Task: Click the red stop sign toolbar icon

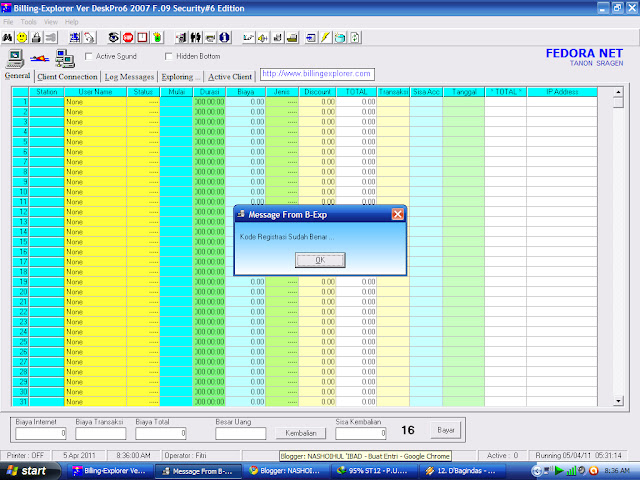Action: coord(128,38)
